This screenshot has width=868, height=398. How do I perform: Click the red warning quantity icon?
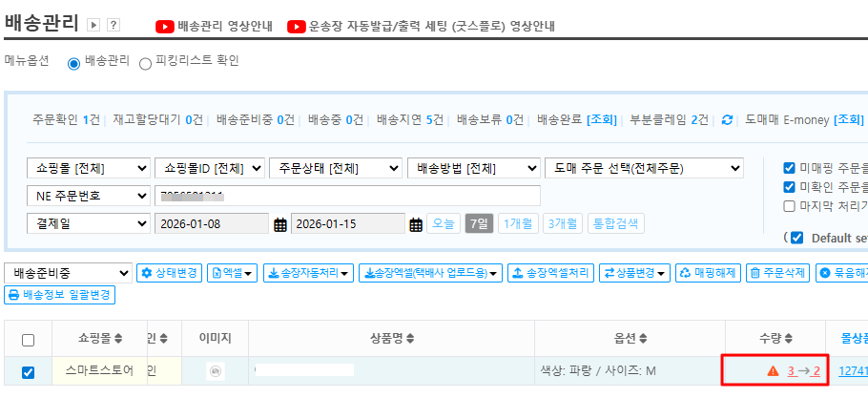click(773, 371)
